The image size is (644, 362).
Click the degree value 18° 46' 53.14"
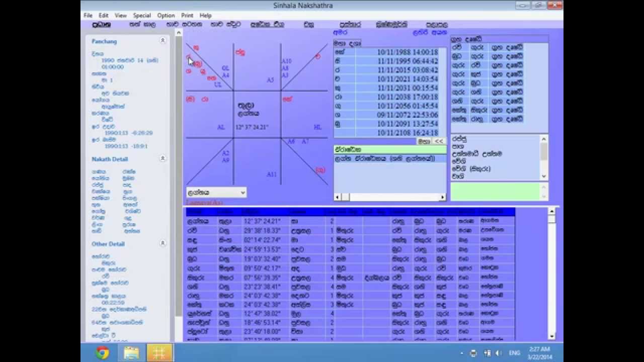point(262,323)
